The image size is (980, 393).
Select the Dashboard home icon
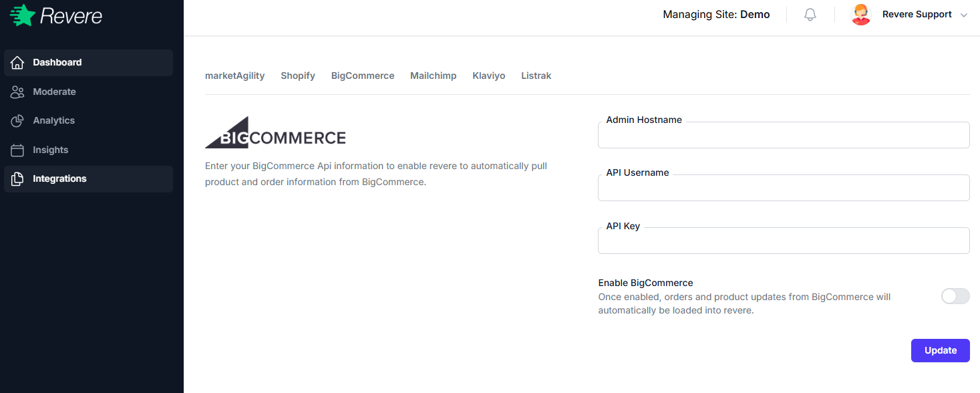(17, 62)
